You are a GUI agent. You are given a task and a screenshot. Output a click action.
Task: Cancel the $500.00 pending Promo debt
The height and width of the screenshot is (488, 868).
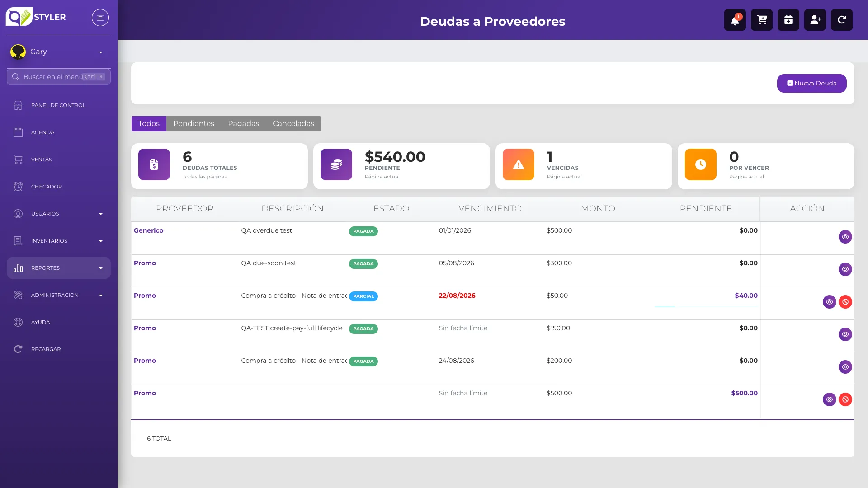(x=845, y=399)
